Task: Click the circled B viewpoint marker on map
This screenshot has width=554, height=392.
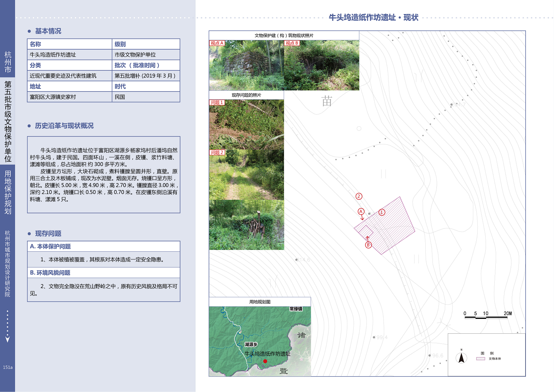Action: pos(368,245)
